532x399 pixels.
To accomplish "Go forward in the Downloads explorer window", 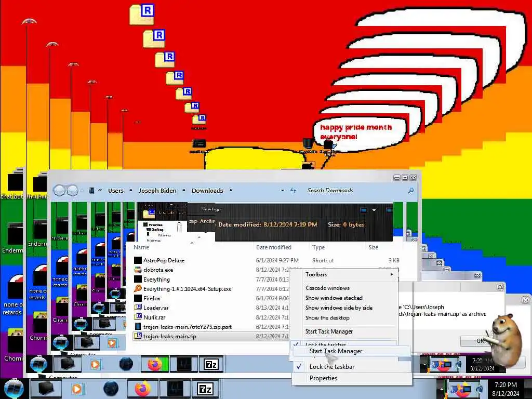I will 72,190.
